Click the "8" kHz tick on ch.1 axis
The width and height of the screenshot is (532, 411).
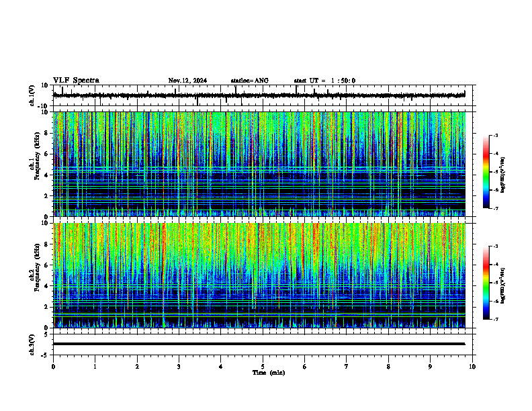46,133
